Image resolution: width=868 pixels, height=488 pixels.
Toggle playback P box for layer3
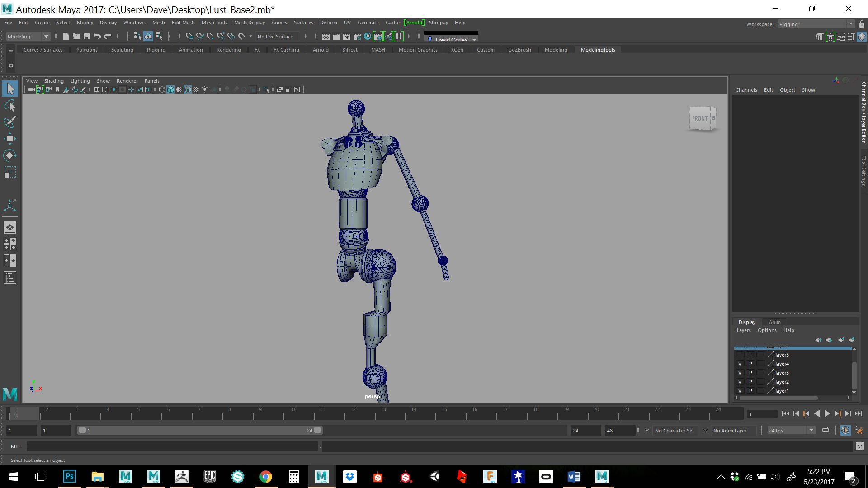pos(750,373)
